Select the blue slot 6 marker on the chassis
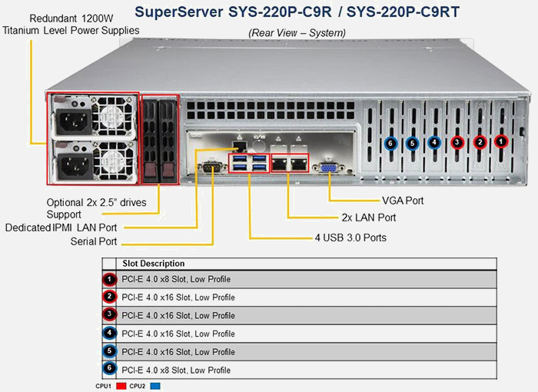Viewport: 538px width, 392px height. (x=390, y=143)
